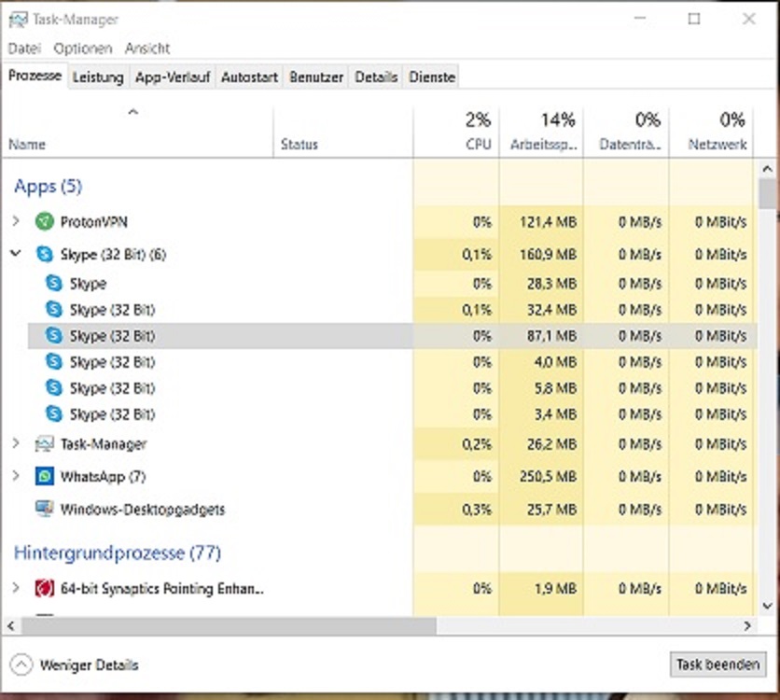The width and height of the screenshot is (780, 700).
Task: Switch to the Autostart tab
Action: (x=249, y=77)
